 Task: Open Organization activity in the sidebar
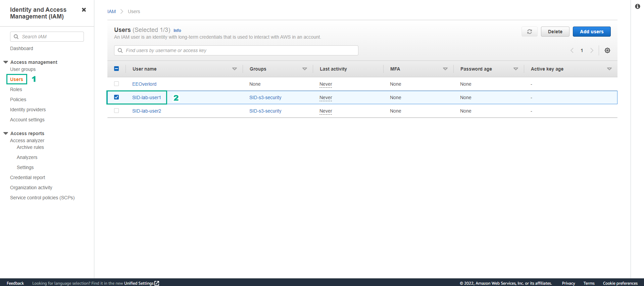click(x=31, y=188)
